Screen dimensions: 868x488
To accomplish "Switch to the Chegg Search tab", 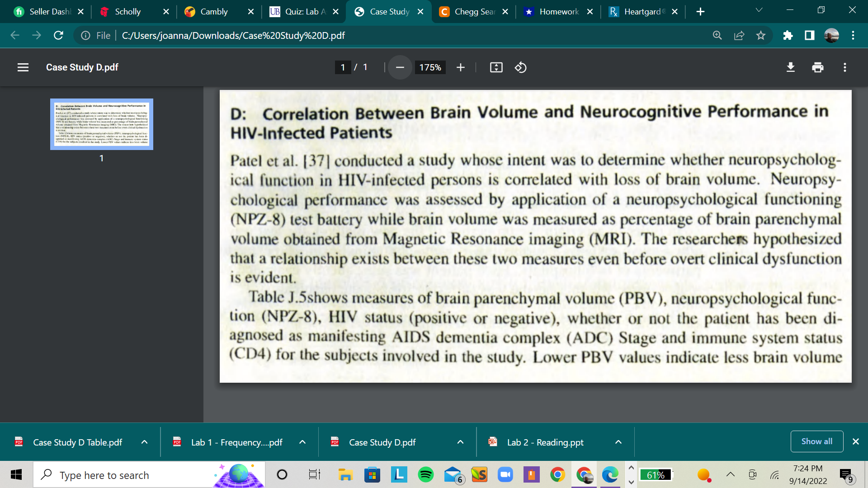I will [x=470, y=11].
